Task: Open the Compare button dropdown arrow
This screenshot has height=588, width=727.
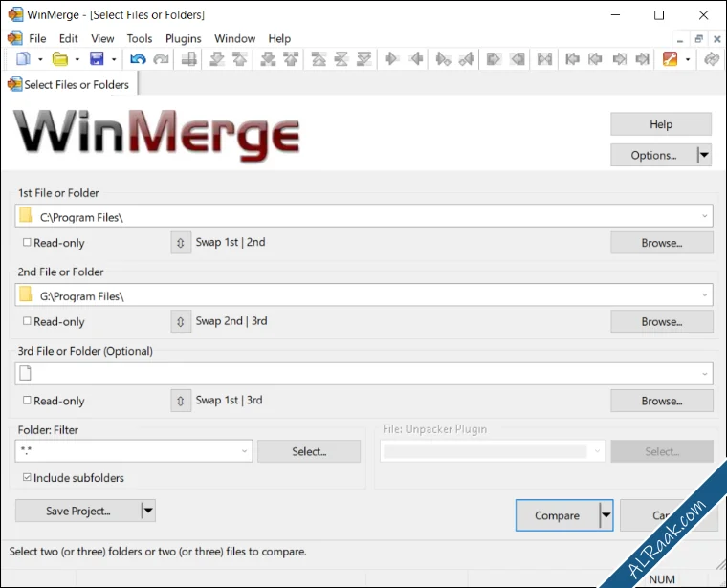Action: pos(606,515)
